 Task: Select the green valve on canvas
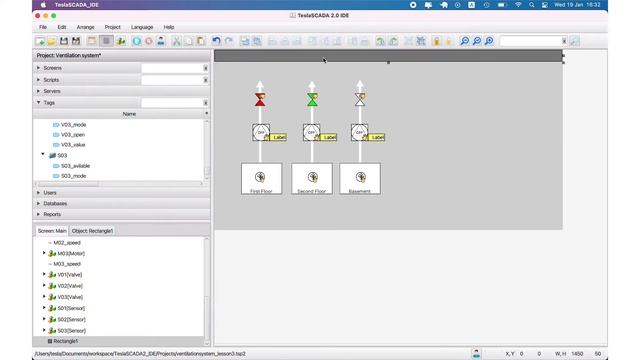click(312, 100)
